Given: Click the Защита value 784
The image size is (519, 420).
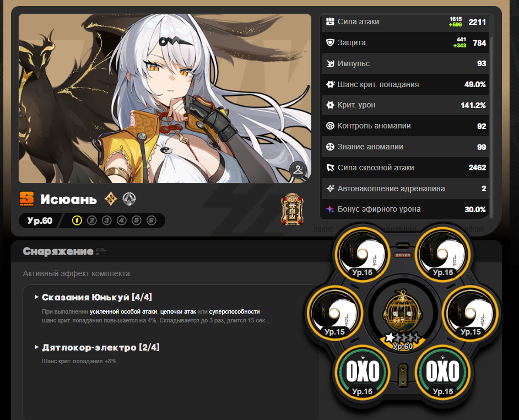Looking at the screenshot, I should coord(479,43).
